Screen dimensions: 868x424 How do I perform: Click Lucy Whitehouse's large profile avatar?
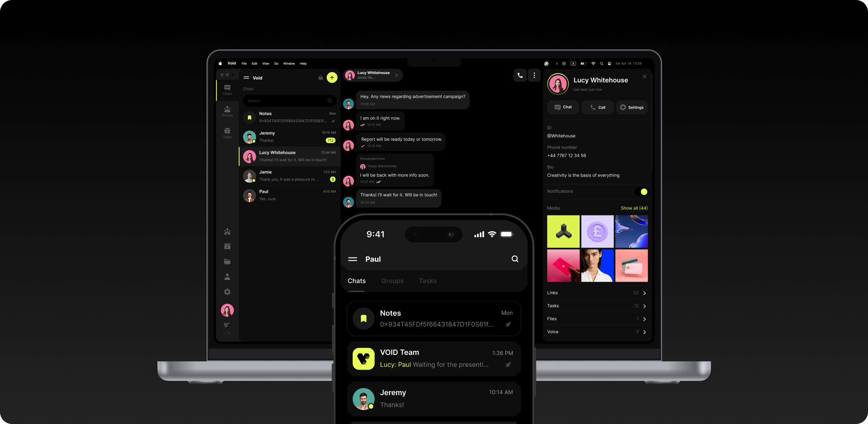point(558,84)
